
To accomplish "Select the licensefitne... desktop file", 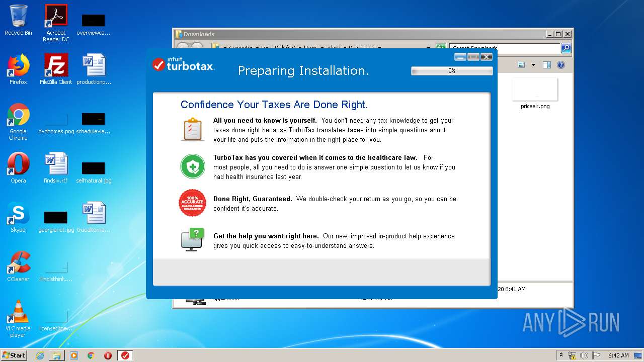I will coord(56,319).
